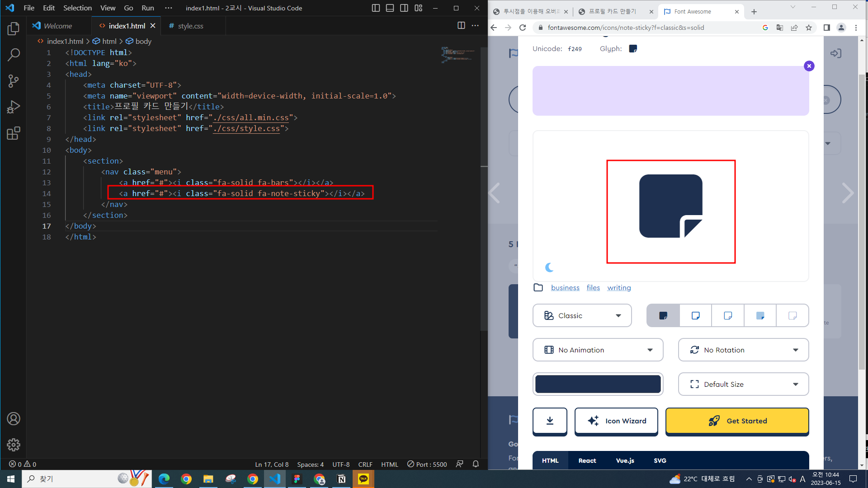Click the download icon button
The image size is (868, 488).
[550, 421]
